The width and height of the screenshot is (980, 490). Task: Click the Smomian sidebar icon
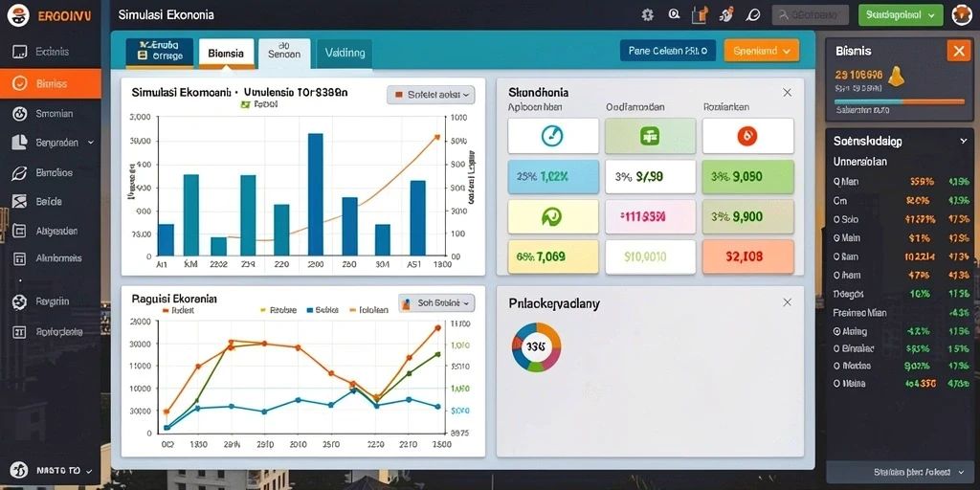(x=19, y=114)
